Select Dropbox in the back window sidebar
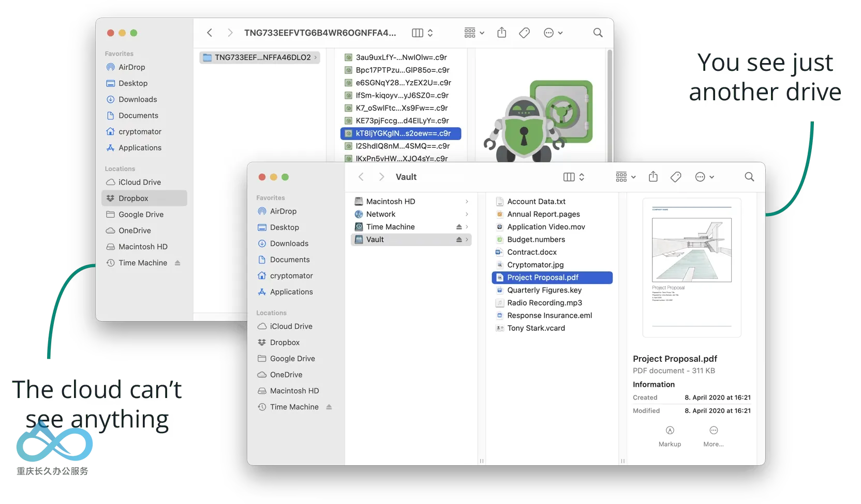 click(144, 198)
